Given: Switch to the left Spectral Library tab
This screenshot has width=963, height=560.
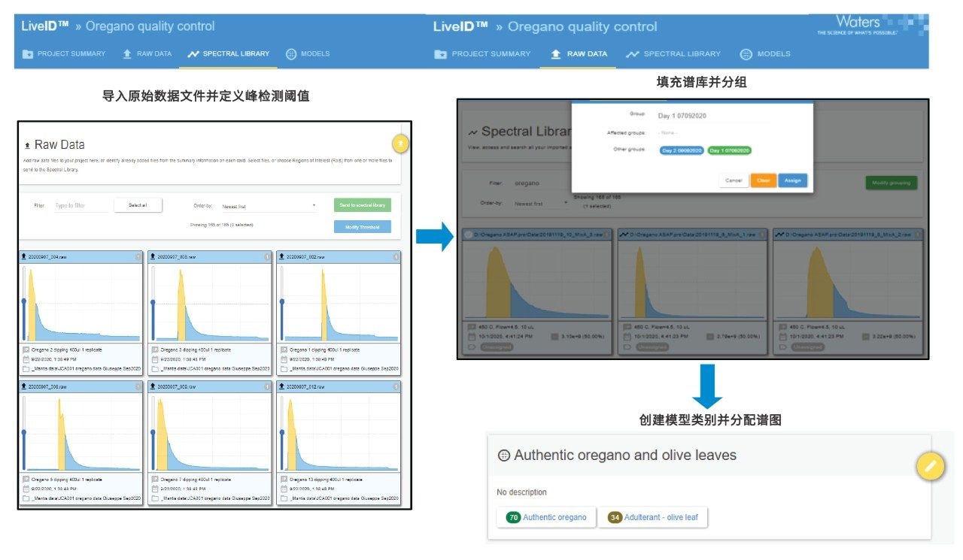Looking at the screenshot, I should coord(229,54).
